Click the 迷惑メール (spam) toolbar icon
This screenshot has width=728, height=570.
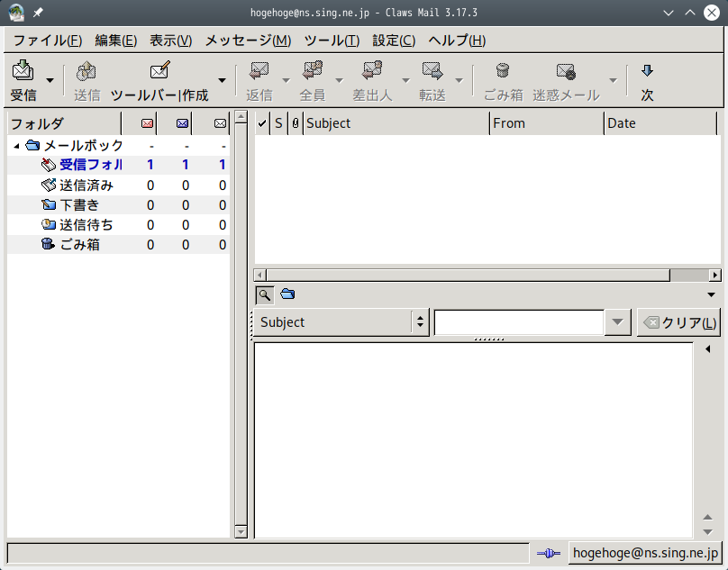(566, 71)
